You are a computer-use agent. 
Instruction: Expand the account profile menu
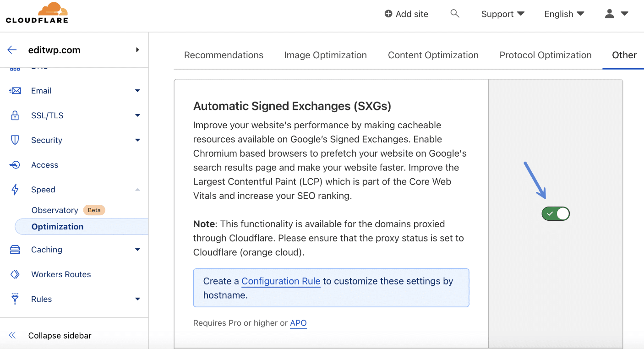point(616,14)
